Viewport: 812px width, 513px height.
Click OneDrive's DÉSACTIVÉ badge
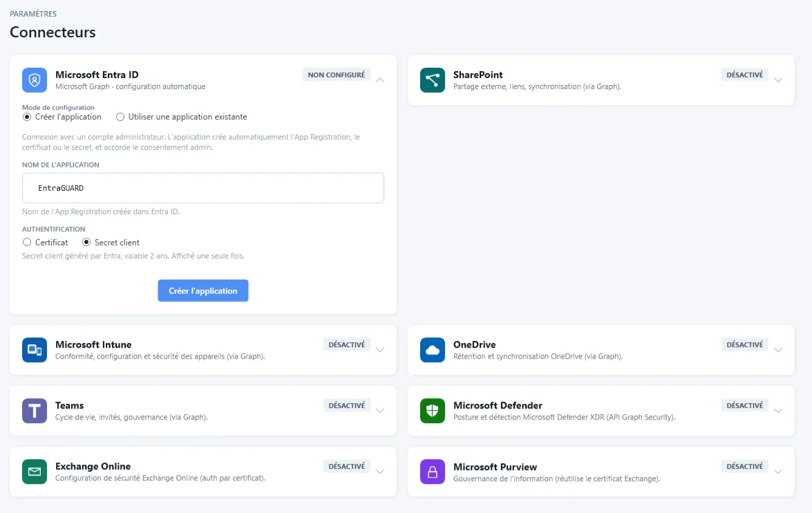[x=745, y=344]
